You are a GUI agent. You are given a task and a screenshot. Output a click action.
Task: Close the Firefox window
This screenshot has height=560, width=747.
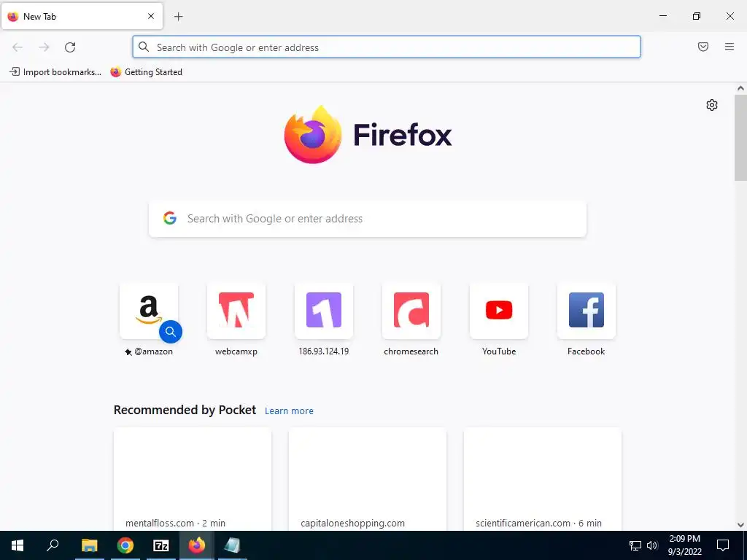click(729, 16)
